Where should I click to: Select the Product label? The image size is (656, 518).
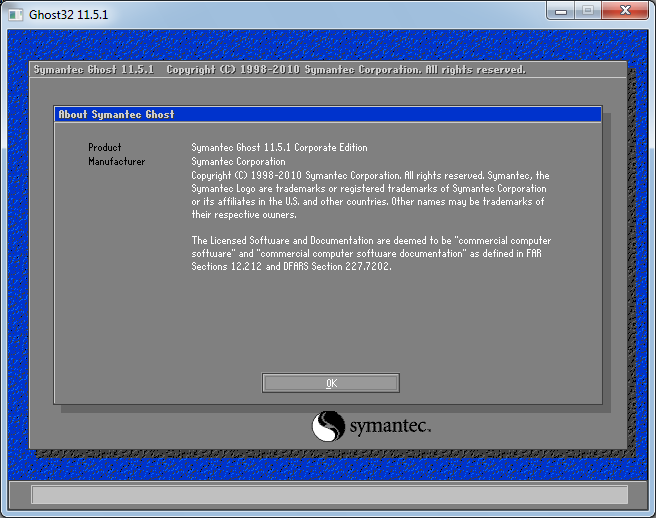[x=105, y=148]
